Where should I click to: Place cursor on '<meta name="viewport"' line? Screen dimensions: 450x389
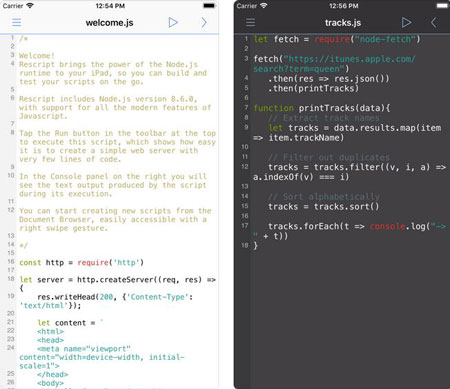pos(84,349)
